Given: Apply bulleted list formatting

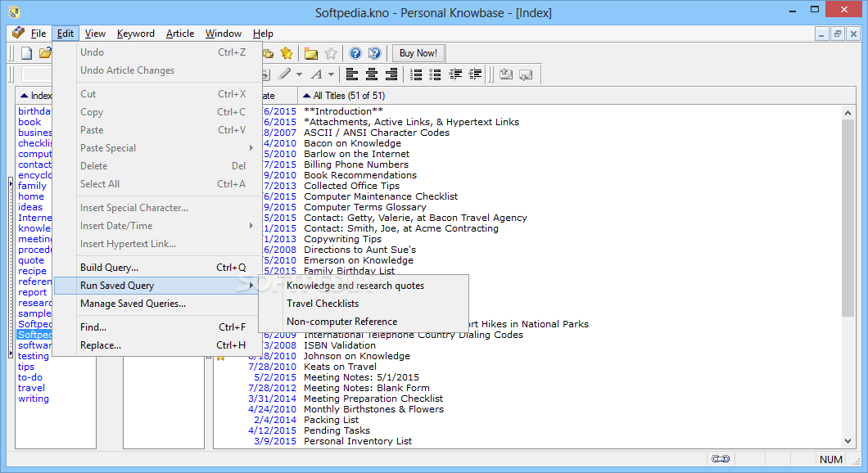Looking at the screenshot, I should 435,74.
